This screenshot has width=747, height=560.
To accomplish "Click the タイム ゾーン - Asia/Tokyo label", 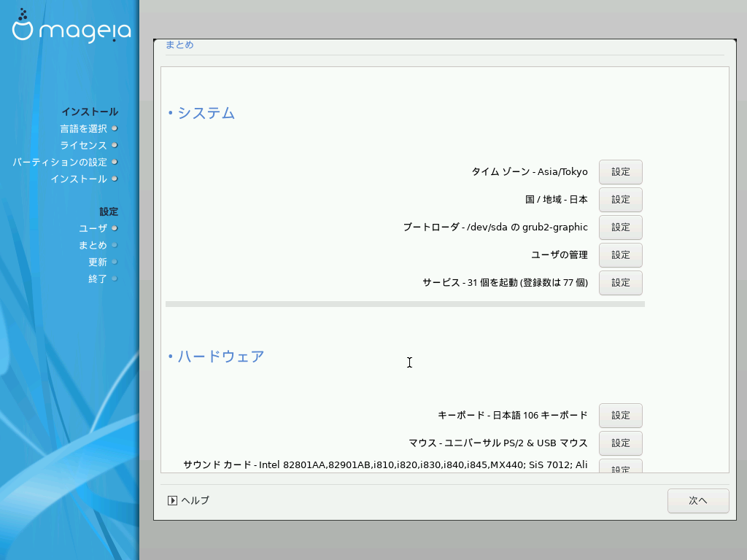I will coord(530,172).
